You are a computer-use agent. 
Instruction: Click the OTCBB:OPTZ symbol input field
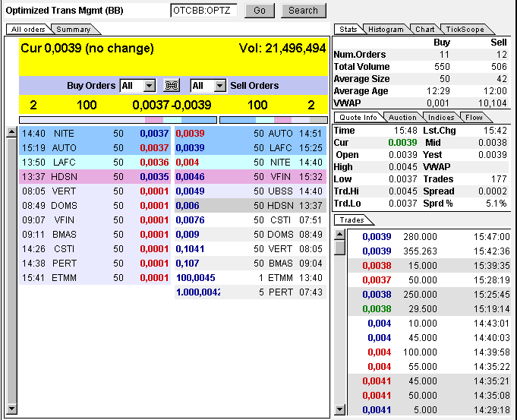coord(203,11)
